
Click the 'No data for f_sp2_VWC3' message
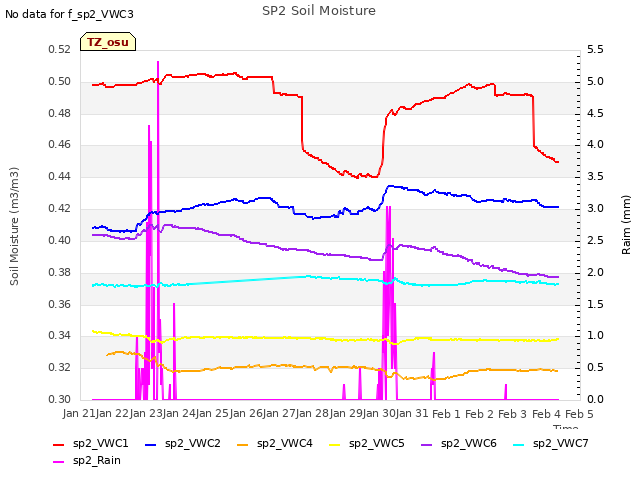coord(69,14)
